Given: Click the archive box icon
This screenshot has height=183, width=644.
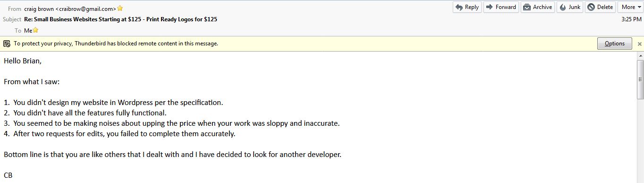Looking at the screenshot, I should pyautogui.click(x=527, y=7).
